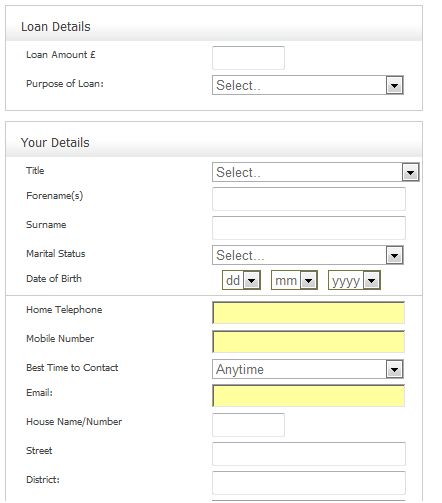
Task: Click the Title dropdown arrow icon
Action: coord(410,172)
